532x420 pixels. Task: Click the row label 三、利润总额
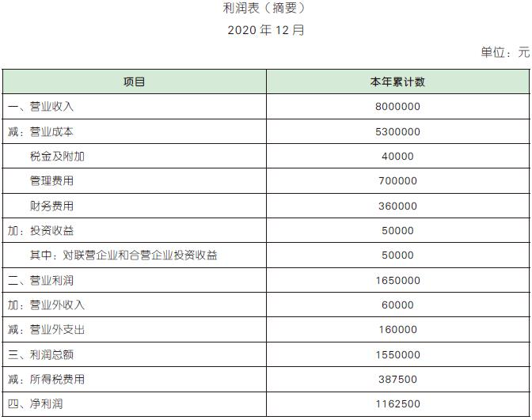coord(40,354)
